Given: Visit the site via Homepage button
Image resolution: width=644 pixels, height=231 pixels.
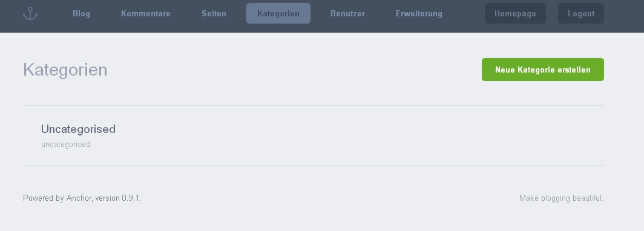Looking at the screenshot, I should click(515, 13).
